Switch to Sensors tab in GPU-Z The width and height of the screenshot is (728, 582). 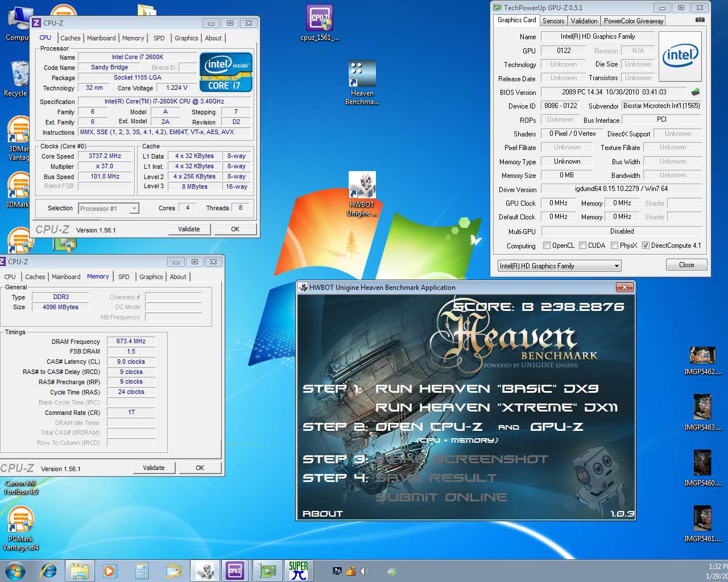tap(553, 21)
